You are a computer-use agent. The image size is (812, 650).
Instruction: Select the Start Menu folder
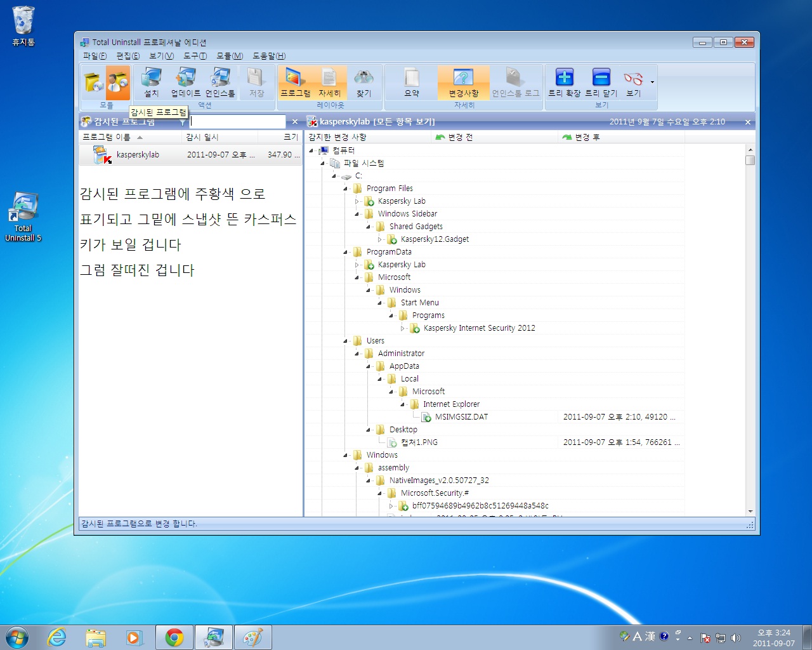[x=419, y=303]
